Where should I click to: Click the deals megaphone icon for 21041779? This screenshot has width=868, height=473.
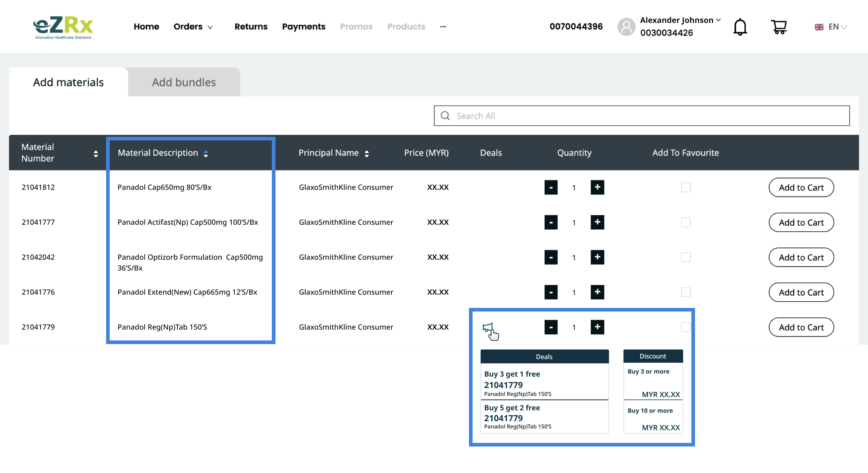(x=488, y=328)
